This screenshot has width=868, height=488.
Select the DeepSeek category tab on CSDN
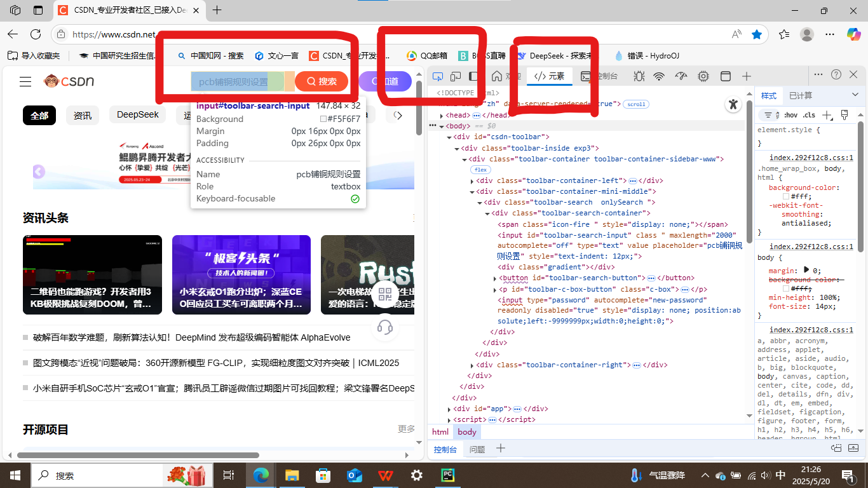tap(138, 114)
